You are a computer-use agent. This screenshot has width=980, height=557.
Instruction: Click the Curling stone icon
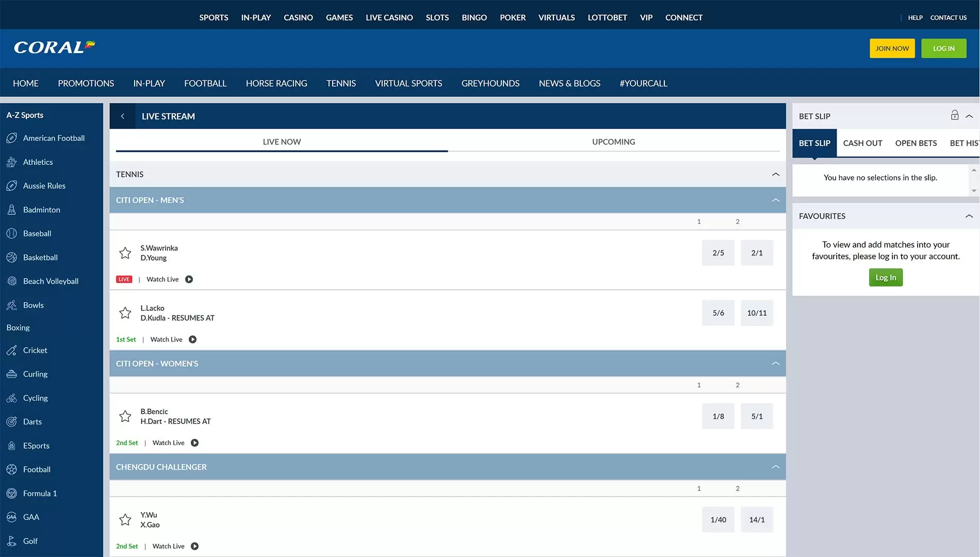pos(12,374)
